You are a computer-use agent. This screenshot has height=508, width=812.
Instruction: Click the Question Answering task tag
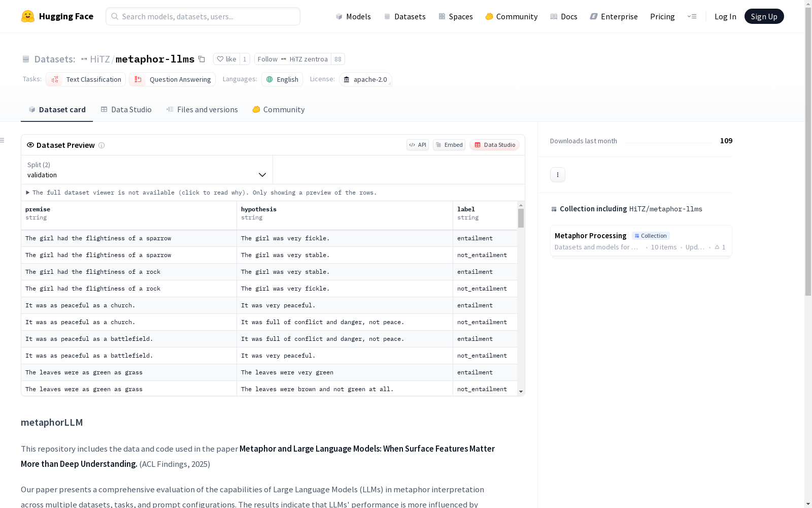point(173,79)
